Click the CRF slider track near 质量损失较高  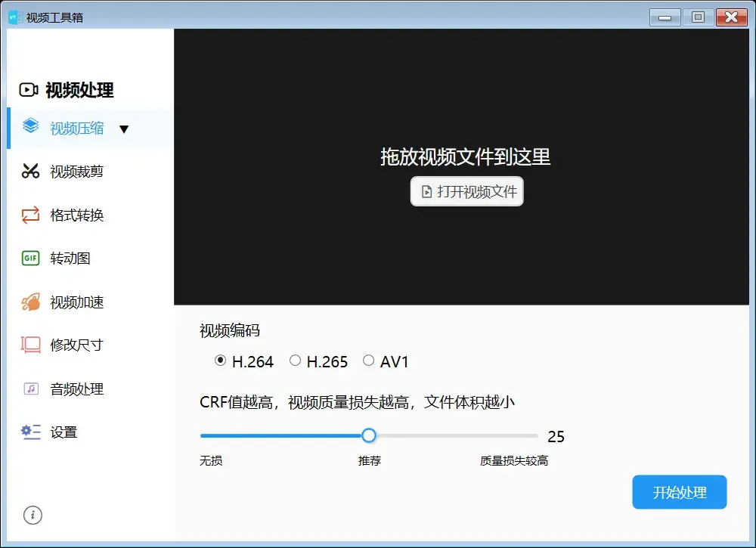(x=514, y=435)
